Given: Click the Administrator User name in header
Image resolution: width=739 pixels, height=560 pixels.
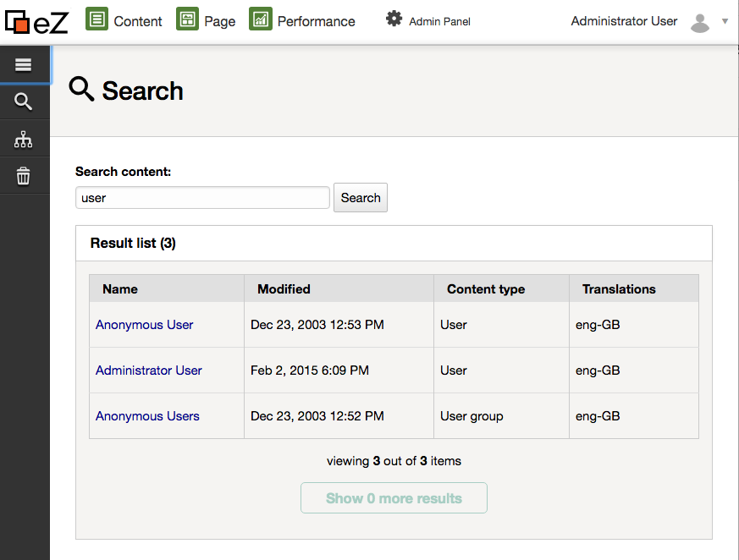Looking at the screenshot, I should pos(624,21).
